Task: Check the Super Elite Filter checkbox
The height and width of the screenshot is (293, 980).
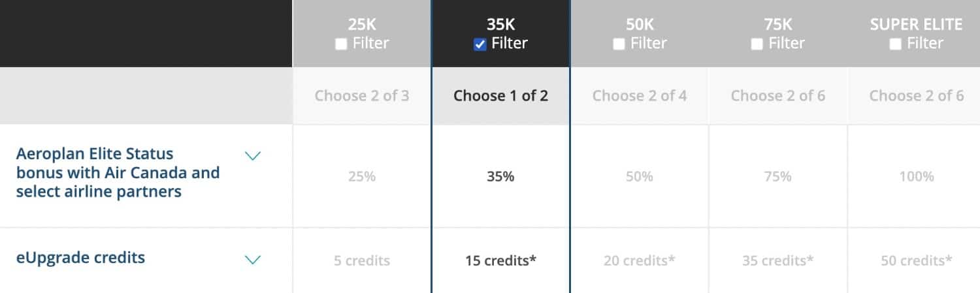Action: [896, 44]
